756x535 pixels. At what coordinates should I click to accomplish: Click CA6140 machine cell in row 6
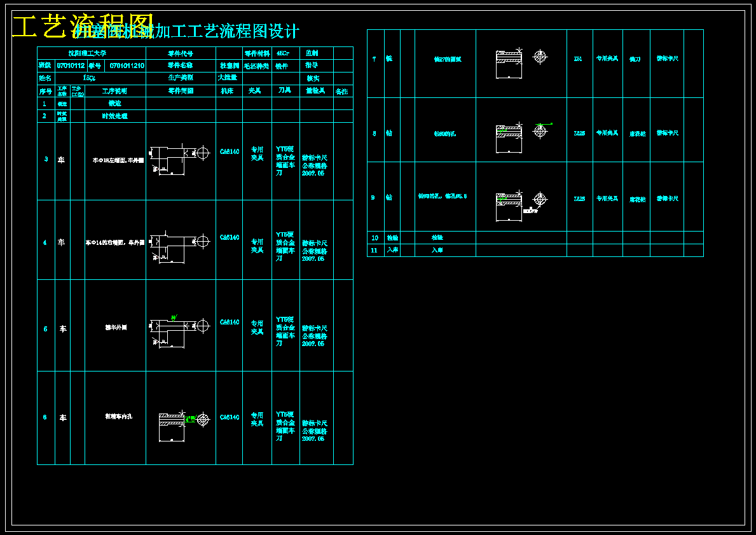click(230, 417)
